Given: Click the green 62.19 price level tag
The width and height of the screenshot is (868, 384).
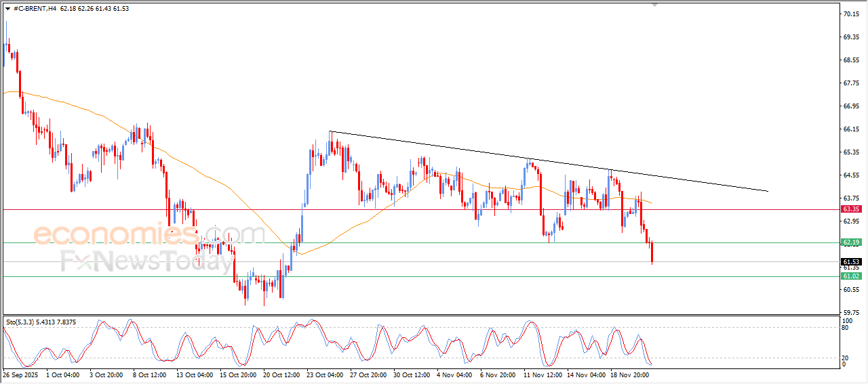Looking at the screenshot, I should [x=850, y=242].
